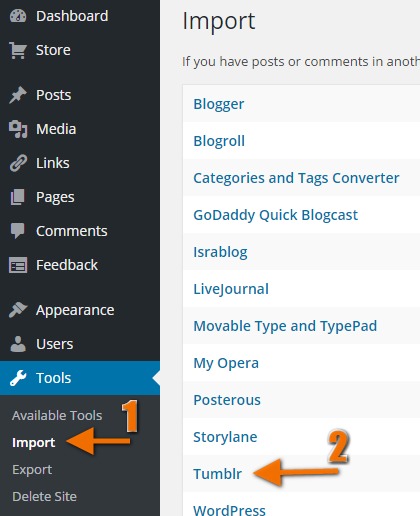This screenshot has width=420, height=516.
Task: Open Movable Type and TypePad importer
Action: coord(285,326)
